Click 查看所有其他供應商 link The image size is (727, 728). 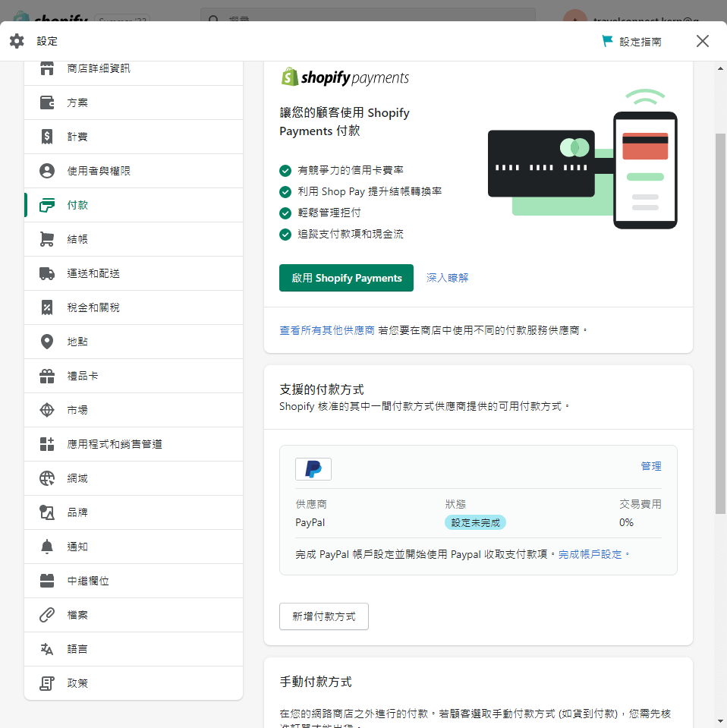[x=327, y=330]
